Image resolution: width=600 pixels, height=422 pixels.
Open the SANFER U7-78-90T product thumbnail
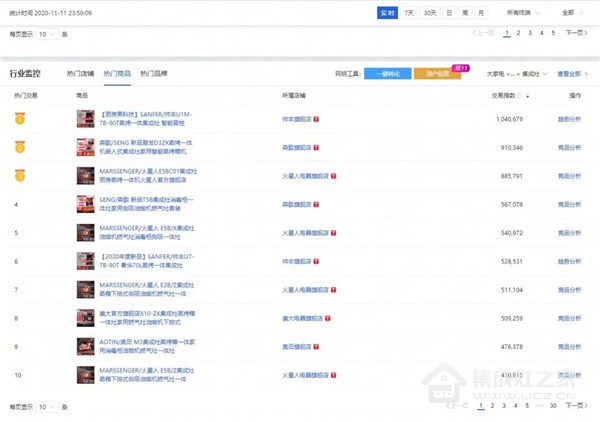click(x=85, y=261)
